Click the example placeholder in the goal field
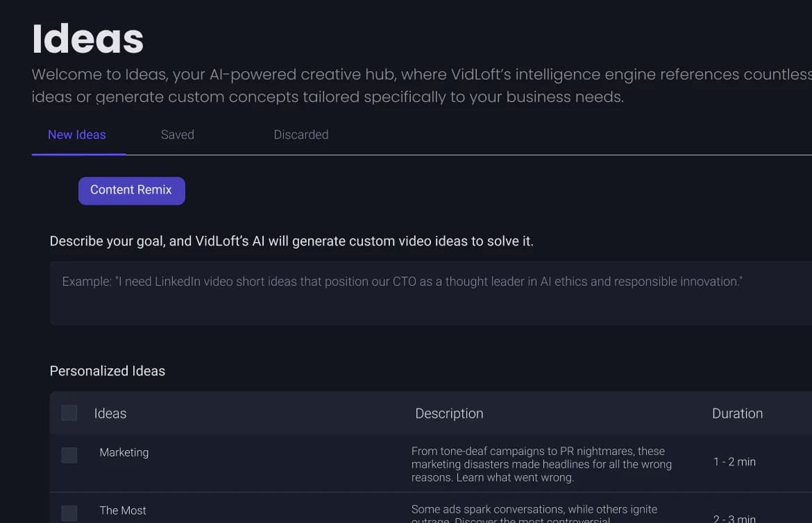The width and height of the screenshot is (812, 523). [401, 281]
